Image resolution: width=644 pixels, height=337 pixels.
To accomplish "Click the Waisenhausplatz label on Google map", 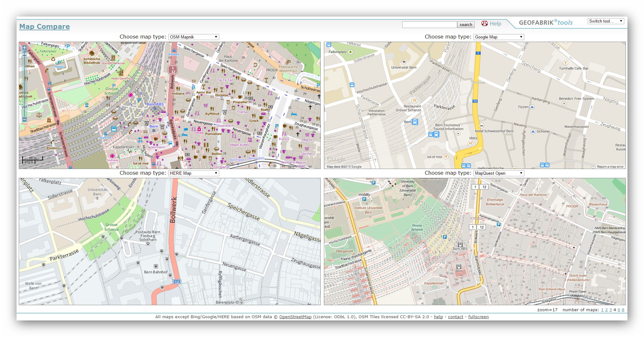I will point(577,127).
